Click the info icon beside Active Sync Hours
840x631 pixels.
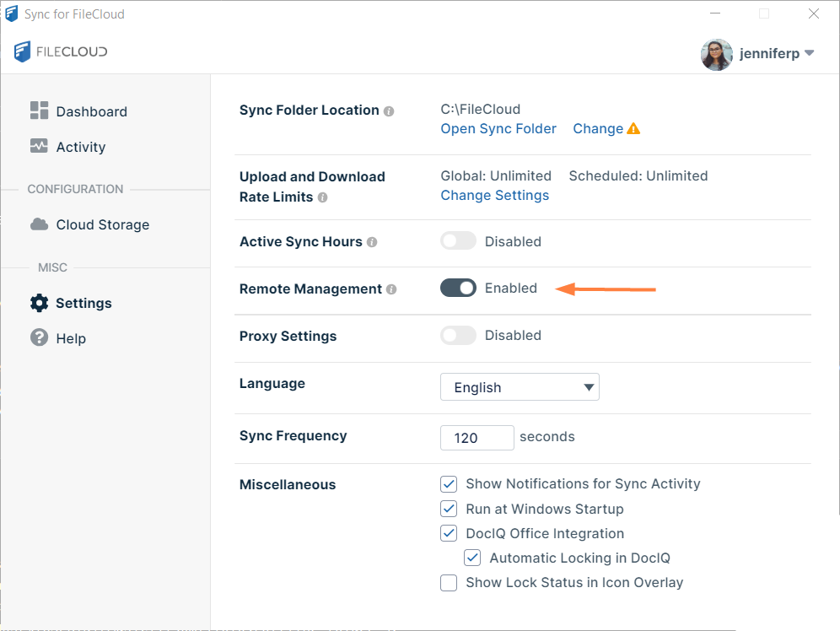[372, 243]
